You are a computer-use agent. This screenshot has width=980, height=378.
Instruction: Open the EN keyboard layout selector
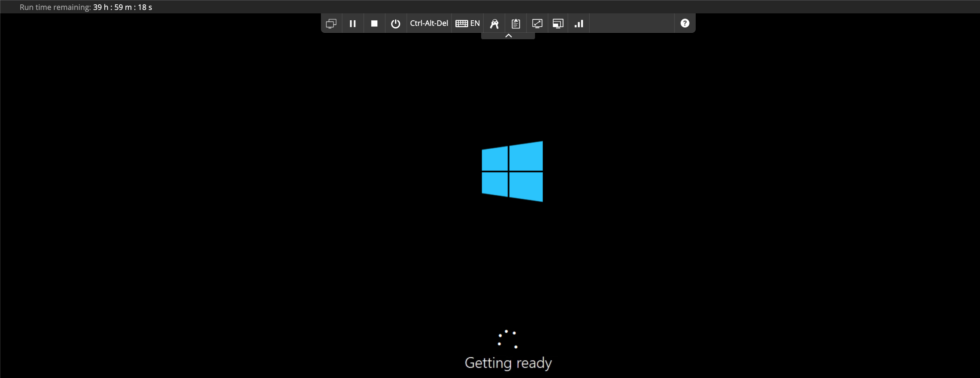point(467,23)
